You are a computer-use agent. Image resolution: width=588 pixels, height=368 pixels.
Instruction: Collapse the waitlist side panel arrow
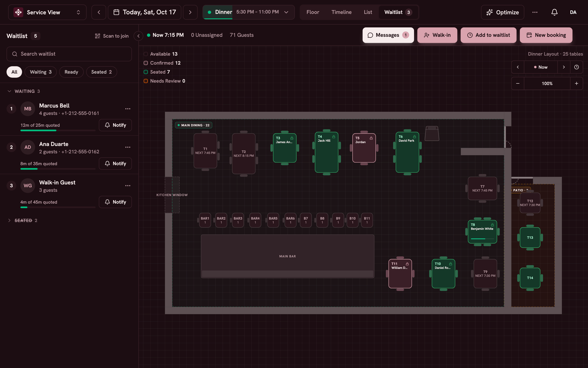(x=138, y=36)
